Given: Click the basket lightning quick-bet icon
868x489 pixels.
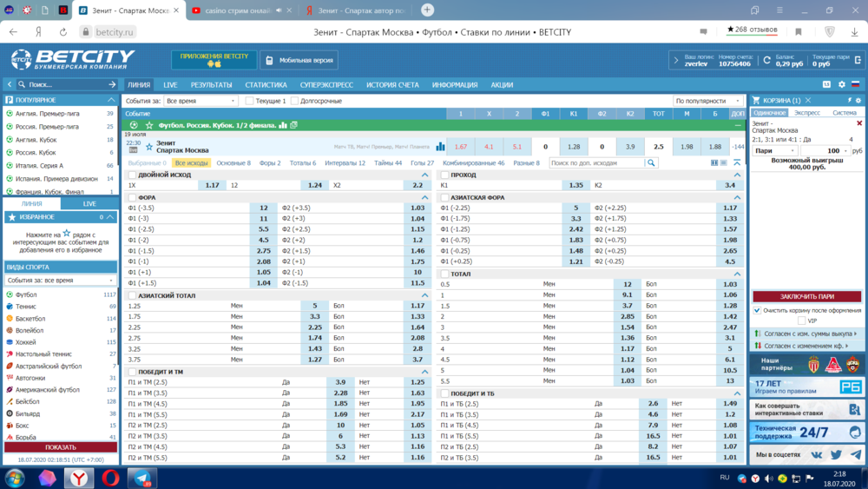Looking at the screenshot, I should coord(850,100).
